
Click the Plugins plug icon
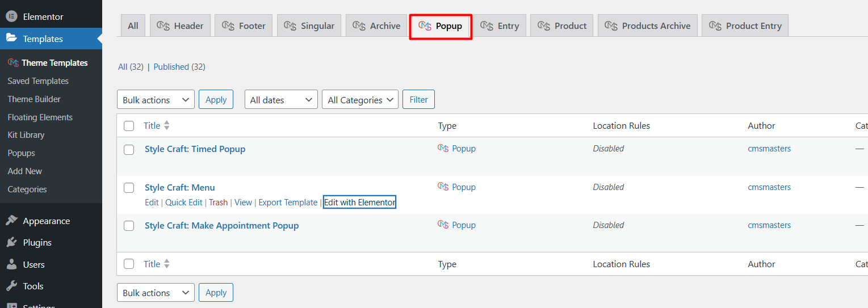(x=11, y=243)
